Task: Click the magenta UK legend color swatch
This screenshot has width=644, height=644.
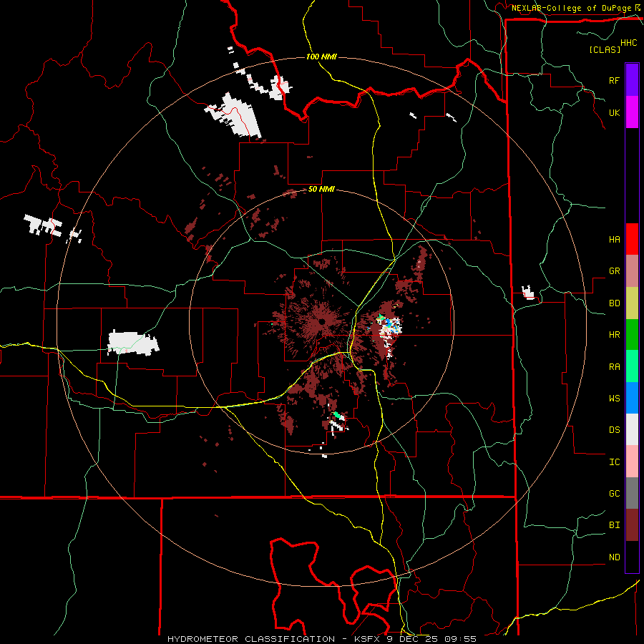Action: pos(632,112)
